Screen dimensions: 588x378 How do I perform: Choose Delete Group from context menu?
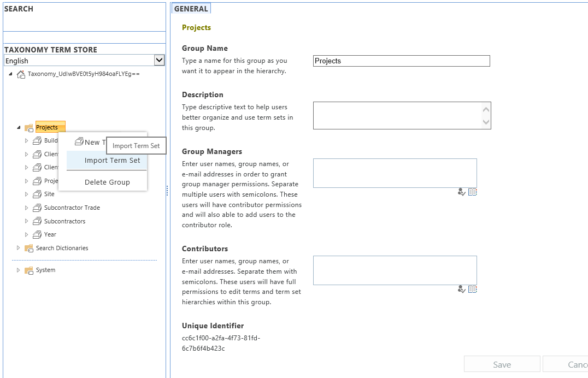(x=107, y=182)
